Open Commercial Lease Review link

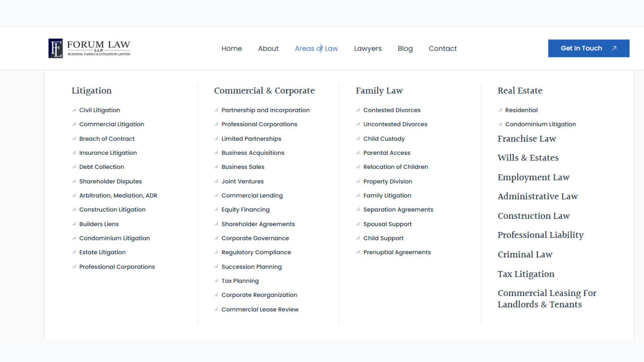click(x=260, y=309)
